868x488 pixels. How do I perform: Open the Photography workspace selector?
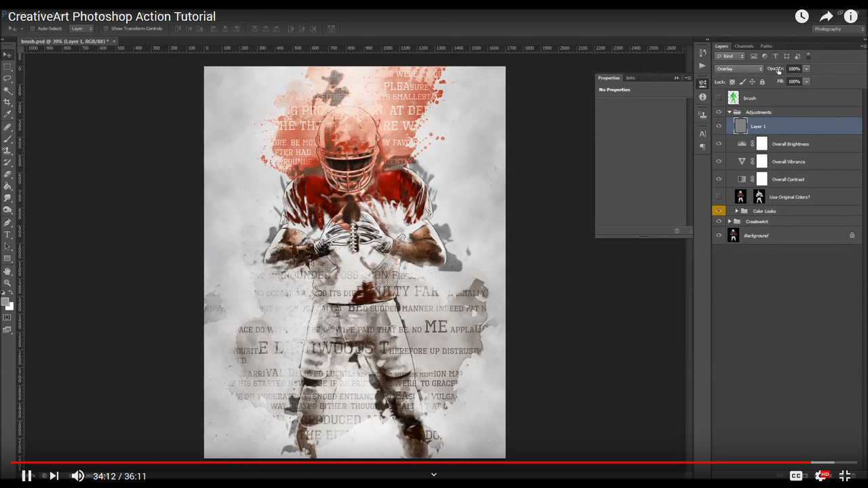(837, 29)
